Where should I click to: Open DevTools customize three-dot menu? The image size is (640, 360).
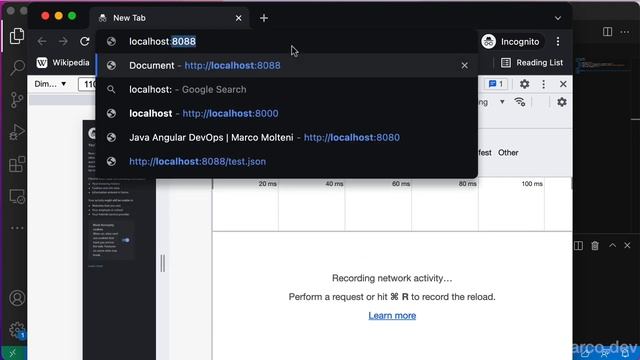tap(543, 84)
